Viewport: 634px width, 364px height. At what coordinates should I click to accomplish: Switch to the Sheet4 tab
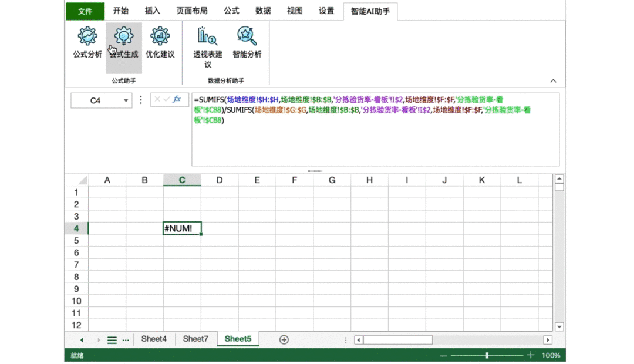pos(154,339)
